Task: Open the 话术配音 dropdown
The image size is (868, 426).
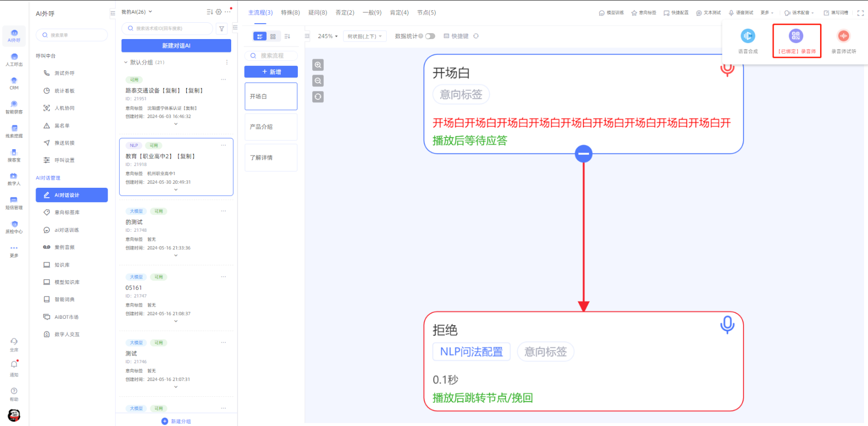Action: pos(799,13)
